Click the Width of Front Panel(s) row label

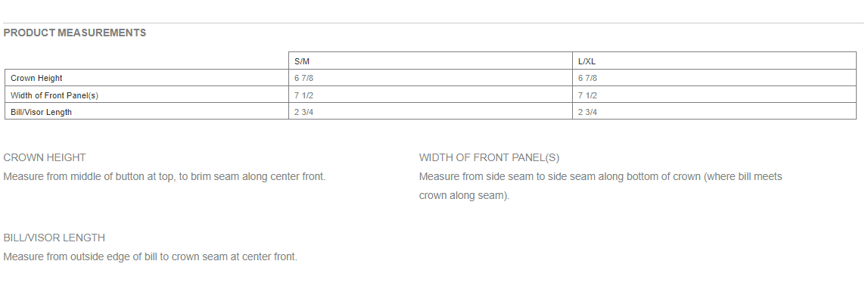(x=54, y=95)
